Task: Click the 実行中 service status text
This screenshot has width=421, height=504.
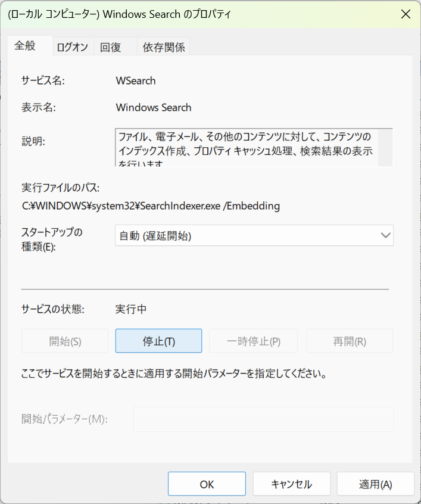Action: click(131, 309)
